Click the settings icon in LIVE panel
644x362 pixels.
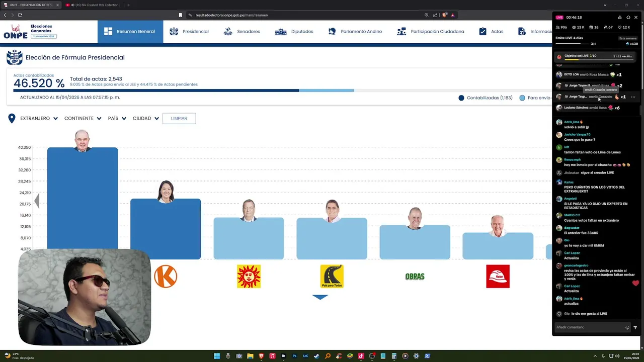pyautogui.click(x=628, y=18)
